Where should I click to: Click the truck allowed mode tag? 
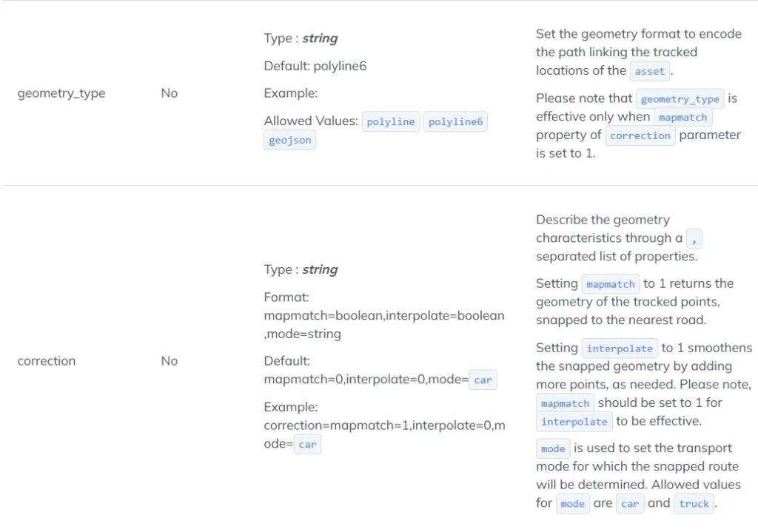(694, 503)
